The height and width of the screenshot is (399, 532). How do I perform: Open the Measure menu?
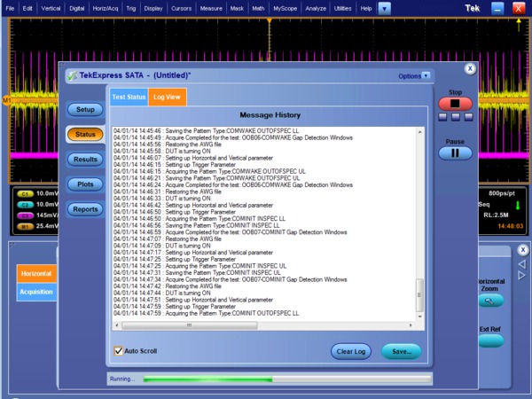(210, 8)
